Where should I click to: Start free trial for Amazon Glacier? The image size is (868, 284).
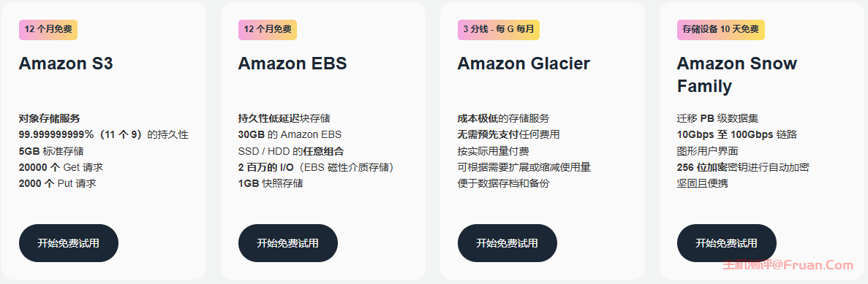(507, 243)
